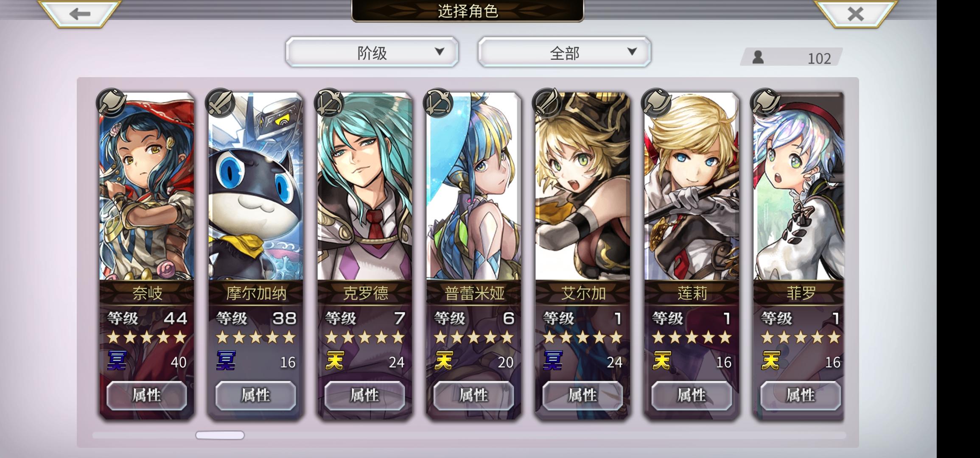Open 属性 for character 奈岐

click(147, 395)
